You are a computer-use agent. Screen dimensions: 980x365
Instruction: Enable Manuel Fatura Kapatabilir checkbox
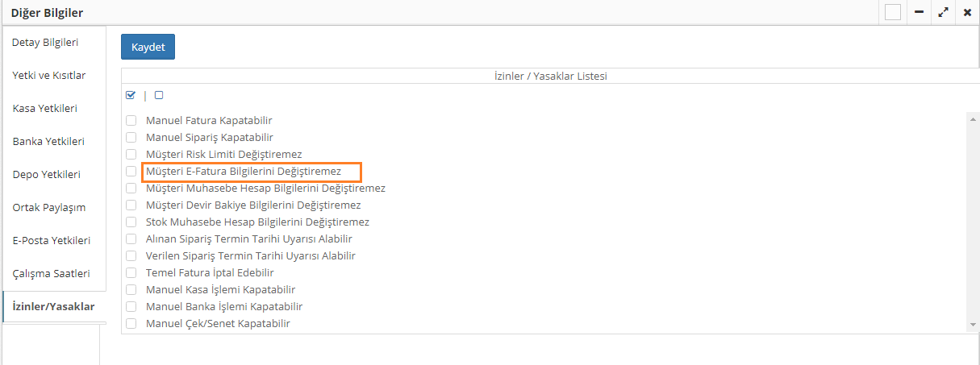(x=131, y=121)
